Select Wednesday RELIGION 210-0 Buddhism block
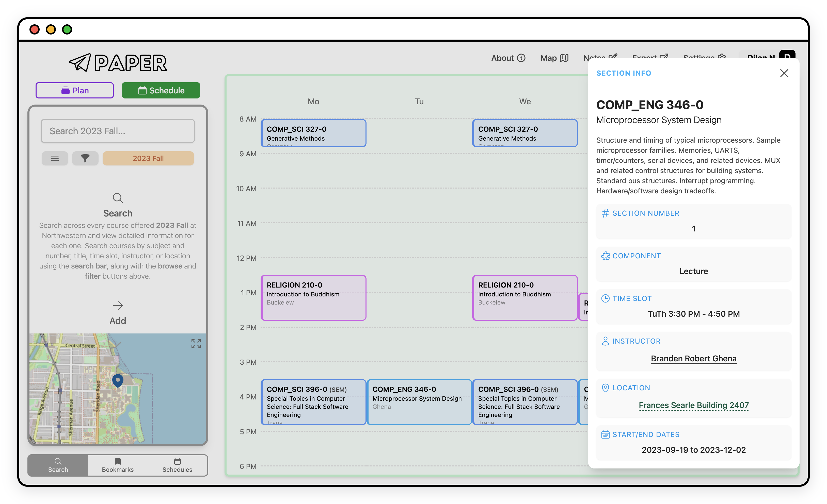 point(524,298)
